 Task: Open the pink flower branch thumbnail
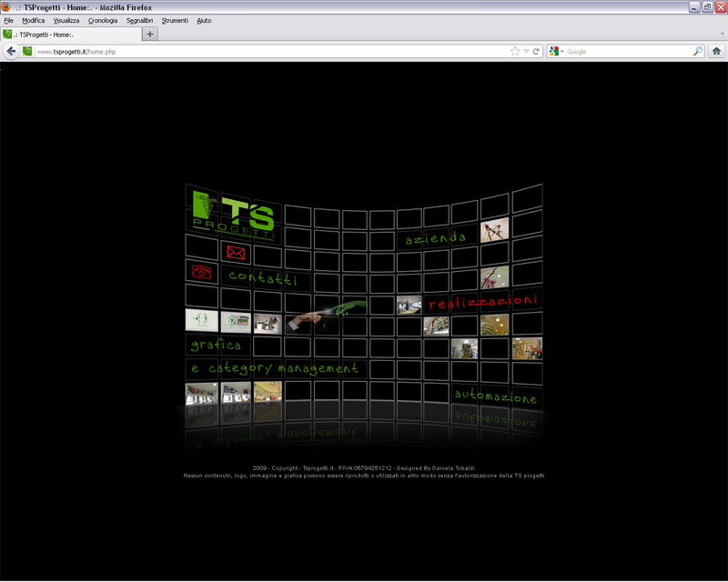pos(494,276)
